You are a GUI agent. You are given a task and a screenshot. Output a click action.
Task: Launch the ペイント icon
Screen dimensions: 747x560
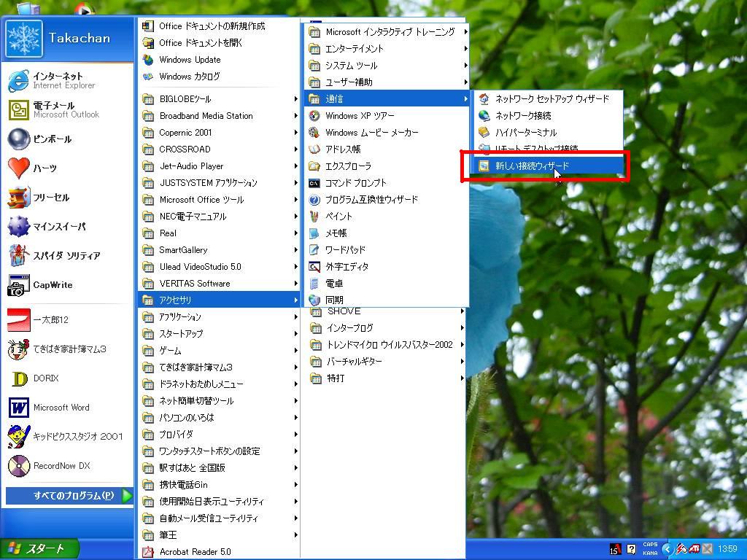[314, 216]
